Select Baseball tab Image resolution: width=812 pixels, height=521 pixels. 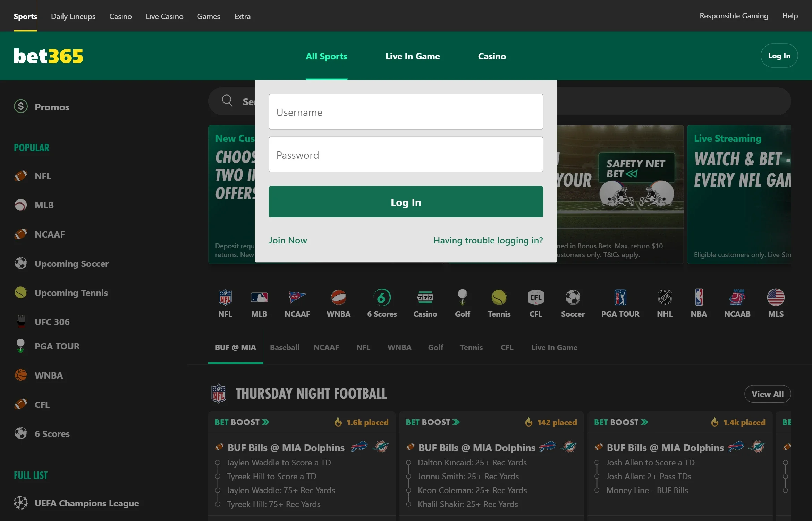click(x=285, y=347)
